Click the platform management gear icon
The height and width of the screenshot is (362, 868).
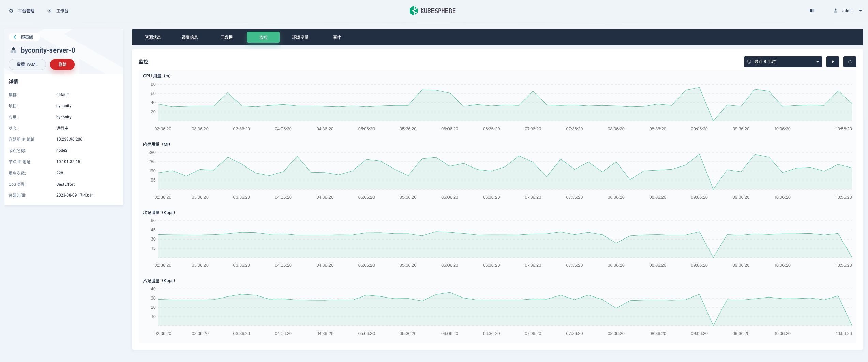click(x=11, y=11)
